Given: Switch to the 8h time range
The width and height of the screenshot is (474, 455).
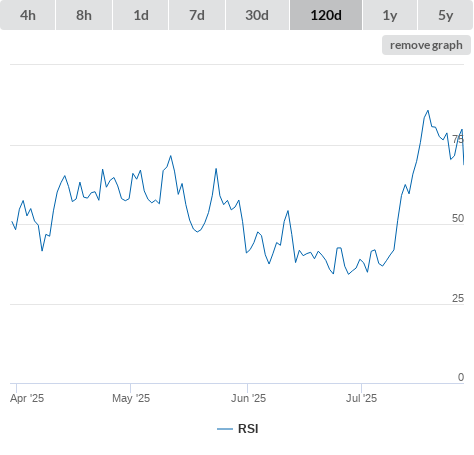Looking at the screenshot, I should pos(84,15).
